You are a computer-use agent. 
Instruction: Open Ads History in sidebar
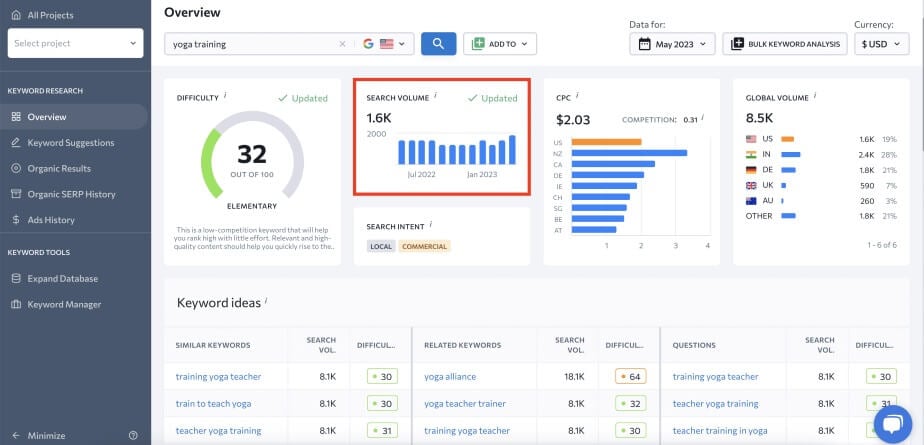(51, 220)
